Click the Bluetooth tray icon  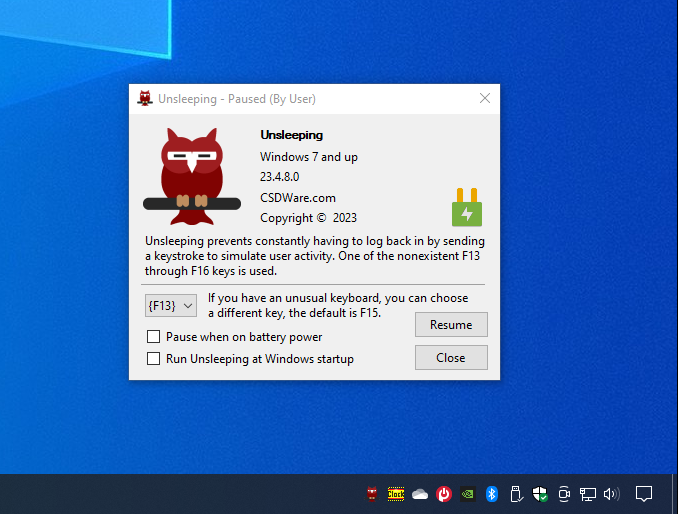[492, 494]
